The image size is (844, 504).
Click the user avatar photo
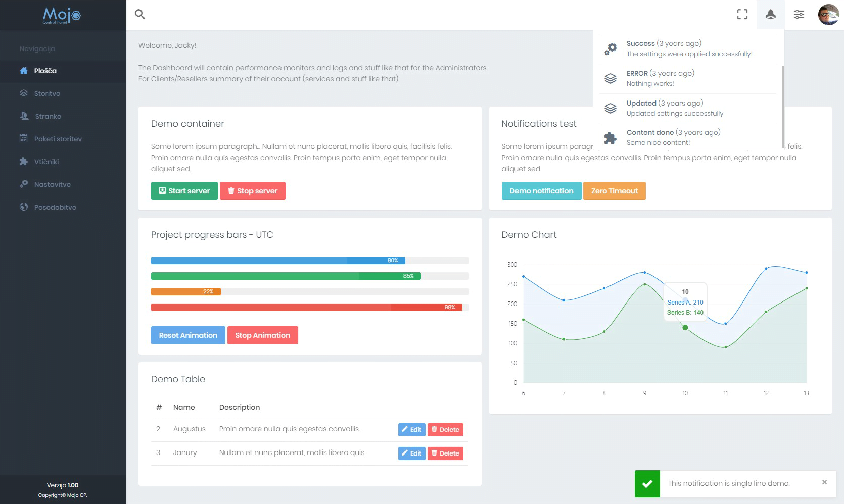pyautogui.click(x=828, y=14)
